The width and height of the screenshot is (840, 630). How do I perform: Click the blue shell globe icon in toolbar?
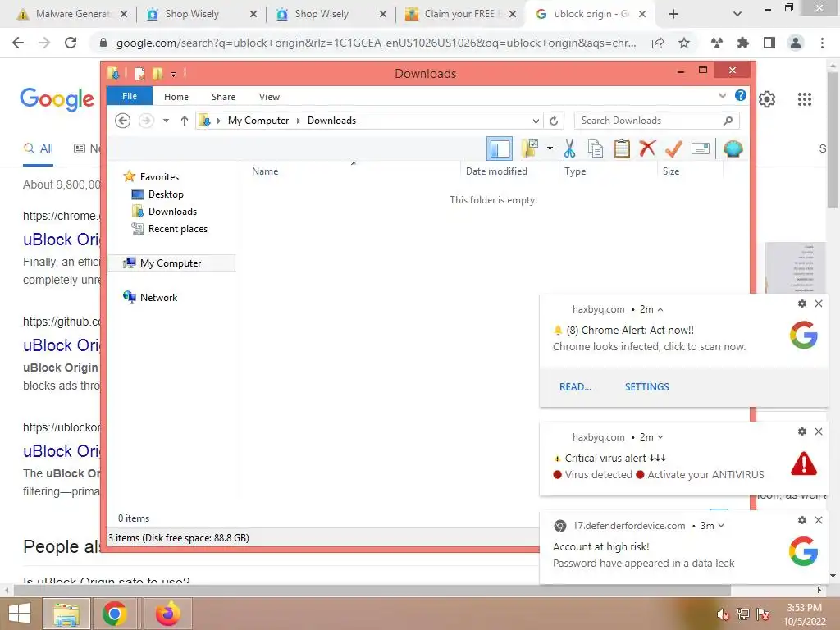click(733, 148)
